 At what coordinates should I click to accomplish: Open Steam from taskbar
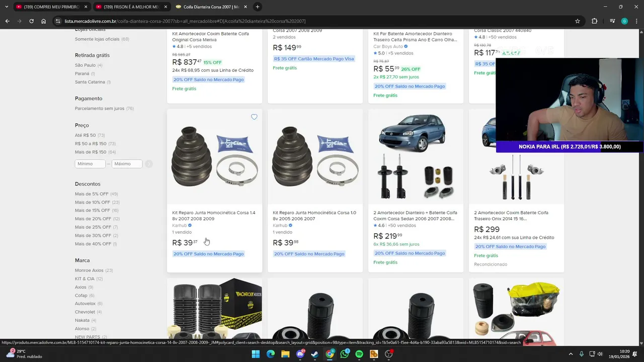[x=315, y=354]
